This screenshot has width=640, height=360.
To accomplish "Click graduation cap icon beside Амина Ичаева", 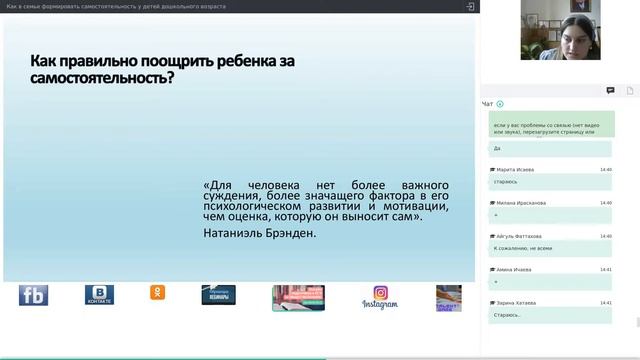I will 492,270.
